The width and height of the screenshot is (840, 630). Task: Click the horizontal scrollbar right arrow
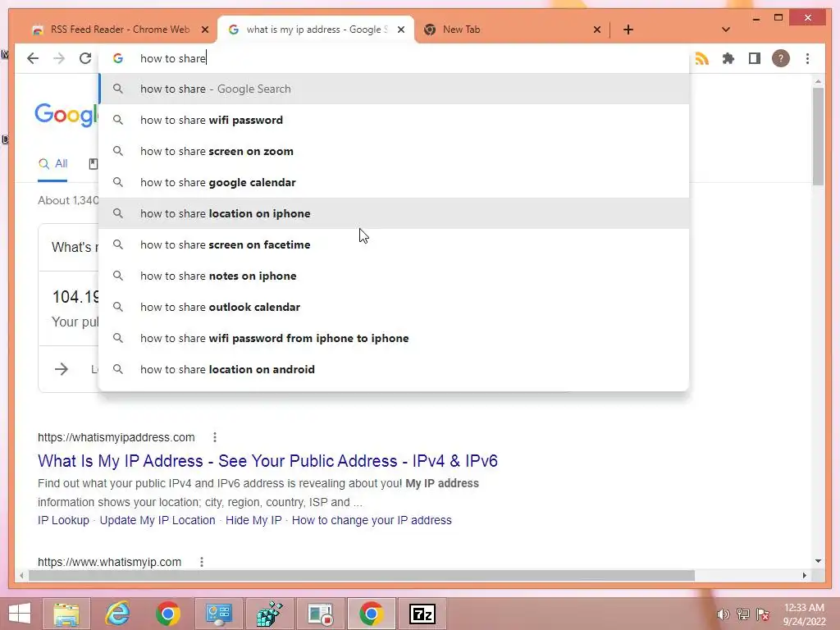(x=804, y=575)
